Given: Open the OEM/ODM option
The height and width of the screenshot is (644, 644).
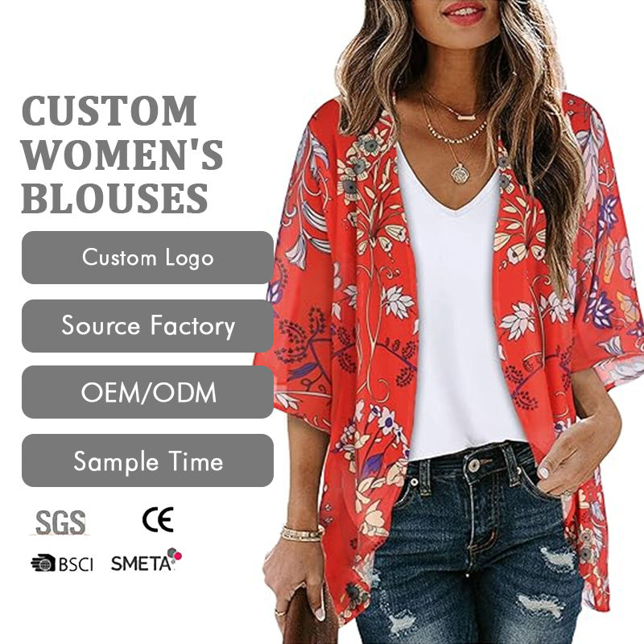Looking at the screenshot, I should coord(148,392).
